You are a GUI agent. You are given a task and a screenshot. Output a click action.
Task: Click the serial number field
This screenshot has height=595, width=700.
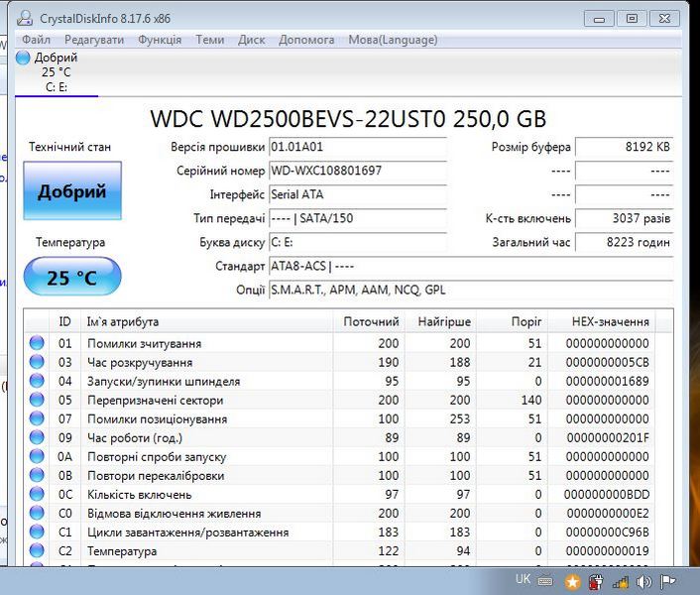point(357,171)
